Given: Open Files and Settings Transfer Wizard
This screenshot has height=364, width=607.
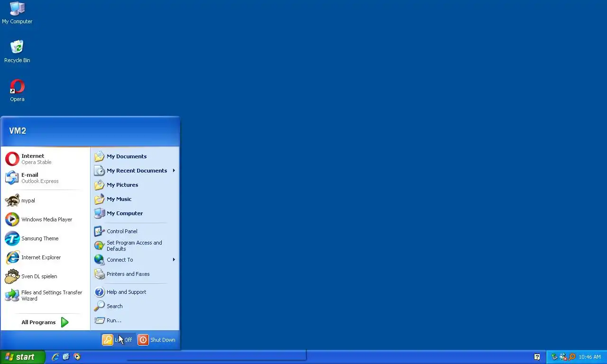Looking at the screenshot, I should click(x=46, y=295).
